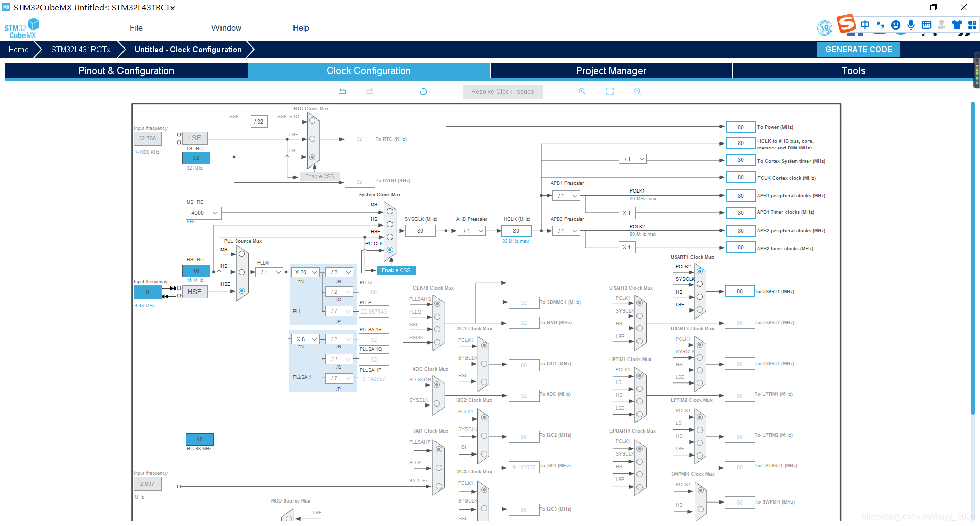Screen dimensions: 980x526
Task: Click the LSE oscillator block
Action: point(194,138)
